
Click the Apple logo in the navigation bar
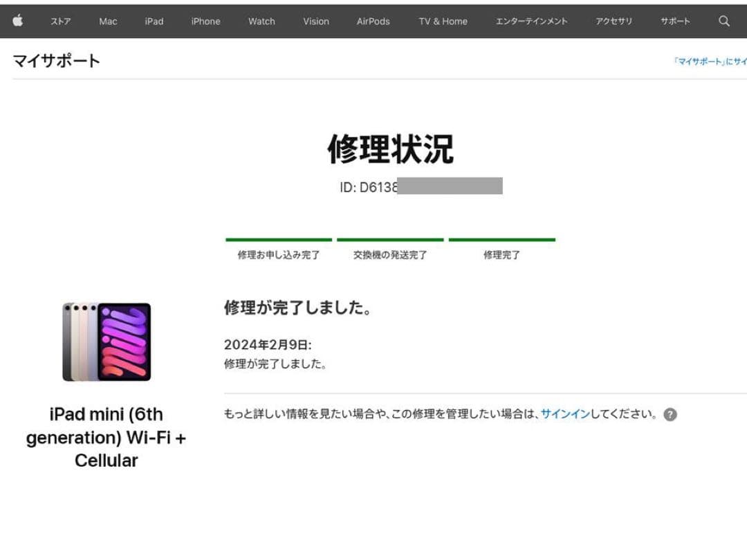pyautogui.click(x=17, y=21)
